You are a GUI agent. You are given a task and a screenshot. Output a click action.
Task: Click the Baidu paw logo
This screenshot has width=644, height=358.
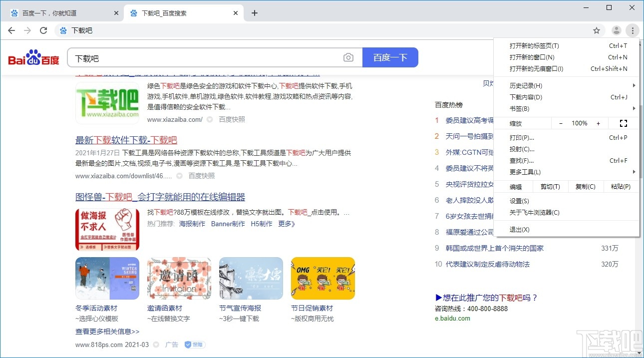click(33, 57)
